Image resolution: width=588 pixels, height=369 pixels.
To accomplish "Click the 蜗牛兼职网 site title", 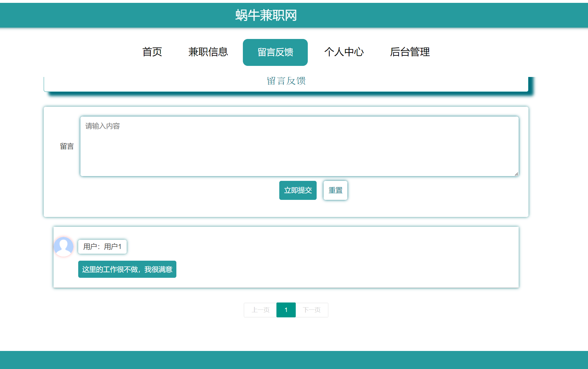I will pos(266,15).
